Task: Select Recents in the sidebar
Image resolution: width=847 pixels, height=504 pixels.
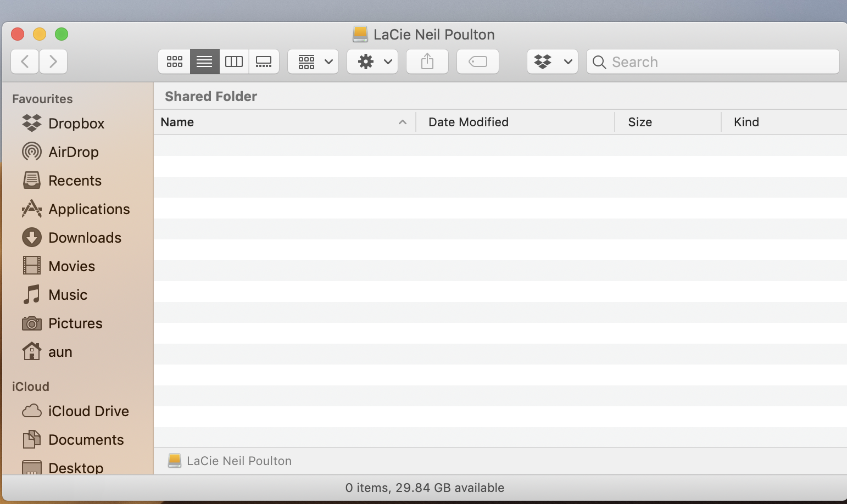Action: [x=75, y=181]
